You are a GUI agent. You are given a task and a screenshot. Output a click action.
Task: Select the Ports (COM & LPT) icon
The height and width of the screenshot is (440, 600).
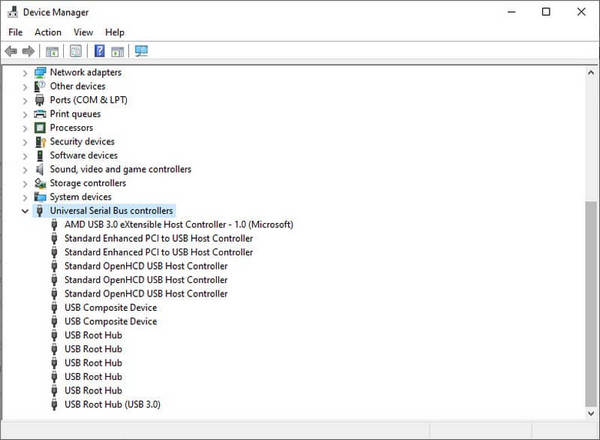[x=40, y=100]
